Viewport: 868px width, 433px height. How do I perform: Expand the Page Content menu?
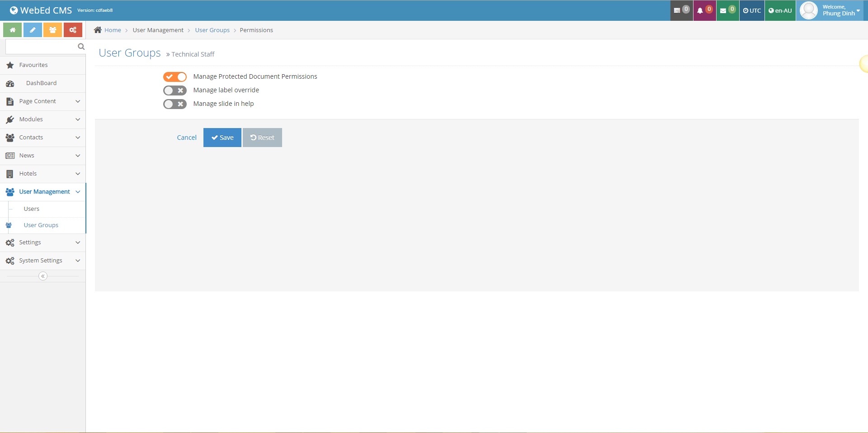[43, 101]
